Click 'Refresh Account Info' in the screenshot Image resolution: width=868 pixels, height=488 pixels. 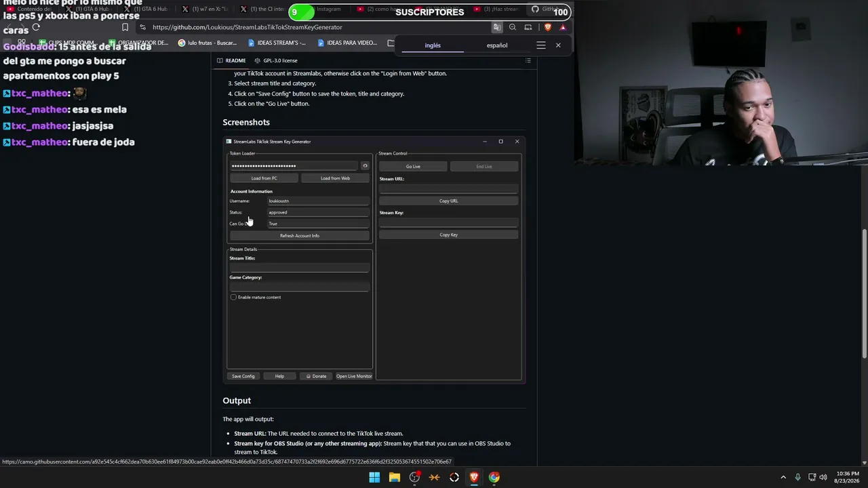pyautogui.click(x=300, y=236)
